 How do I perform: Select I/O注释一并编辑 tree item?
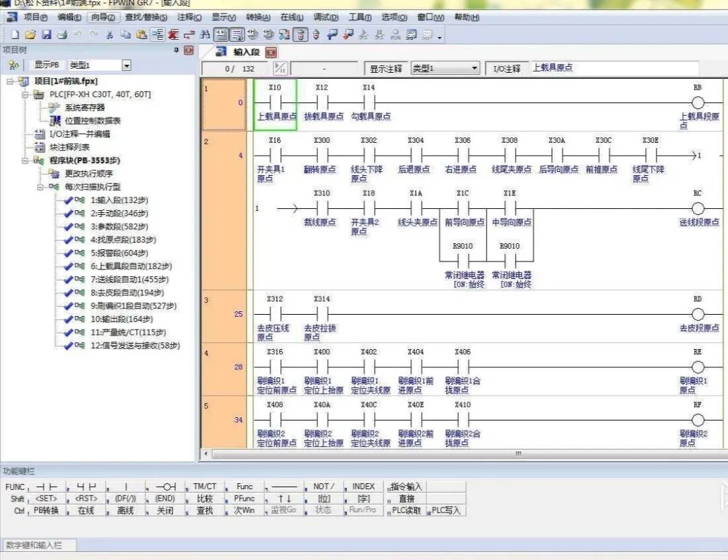tap(80, 134)
